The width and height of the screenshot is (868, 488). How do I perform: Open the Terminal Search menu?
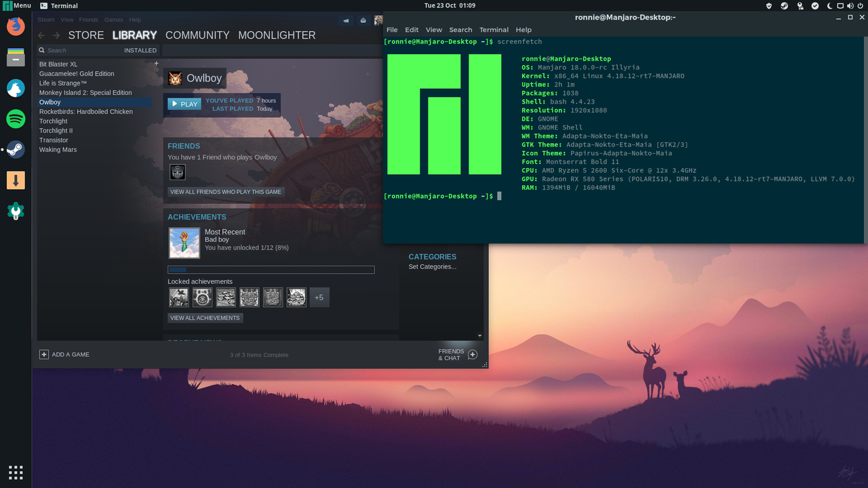[x=460, y=30]
